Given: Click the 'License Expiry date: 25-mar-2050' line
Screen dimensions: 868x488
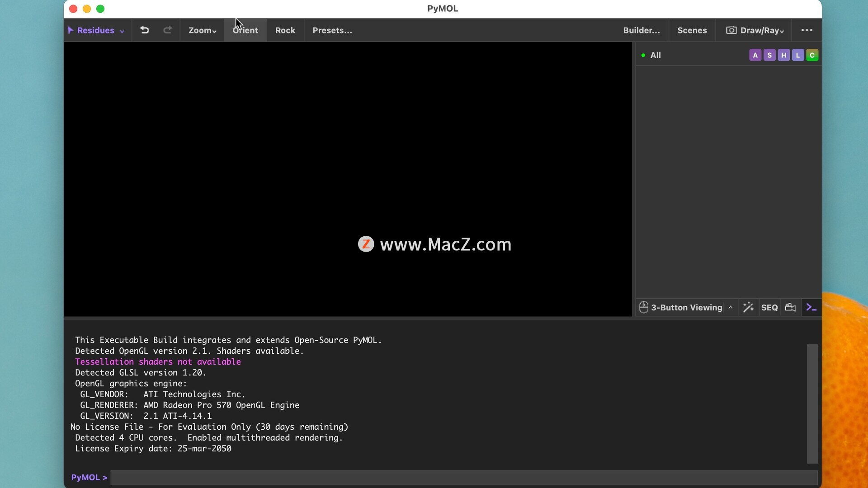Looking at the screenshot, I should point(153,449).
